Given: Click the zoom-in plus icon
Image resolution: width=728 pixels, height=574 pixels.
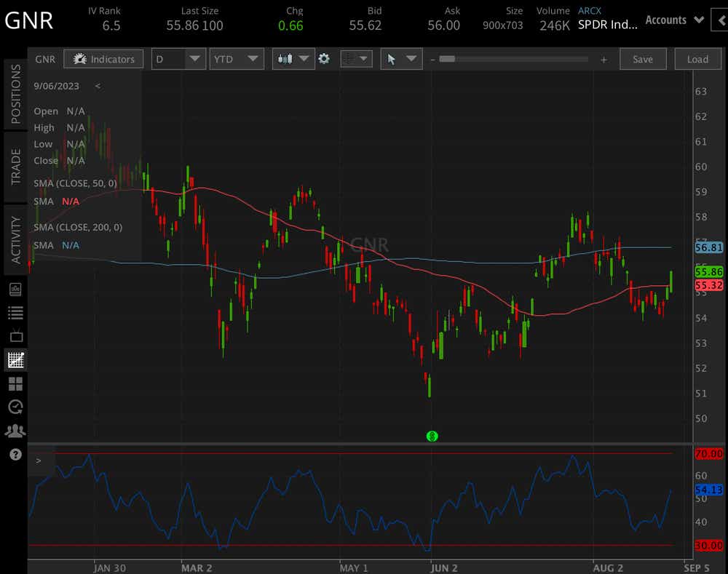Looking at the screenshot, I should point(604,60).
